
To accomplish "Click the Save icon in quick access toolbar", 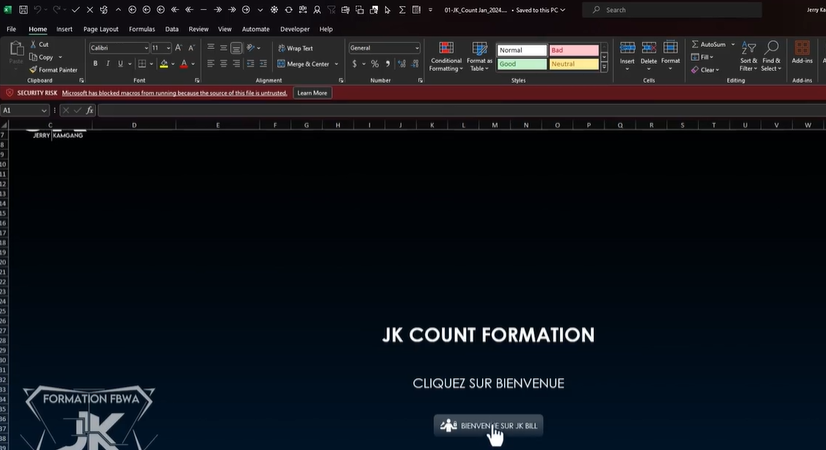I will (23, 9).
